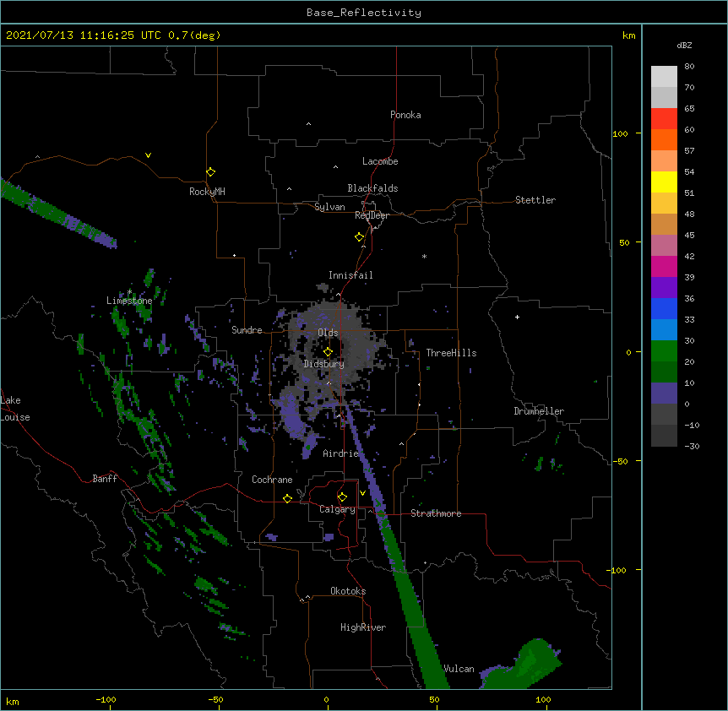Click the yellow 54 dBZ color swatch

pos(664,182)
